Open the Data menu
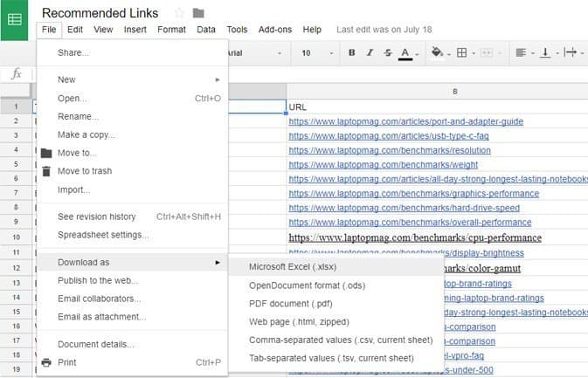 coord(206,30)
